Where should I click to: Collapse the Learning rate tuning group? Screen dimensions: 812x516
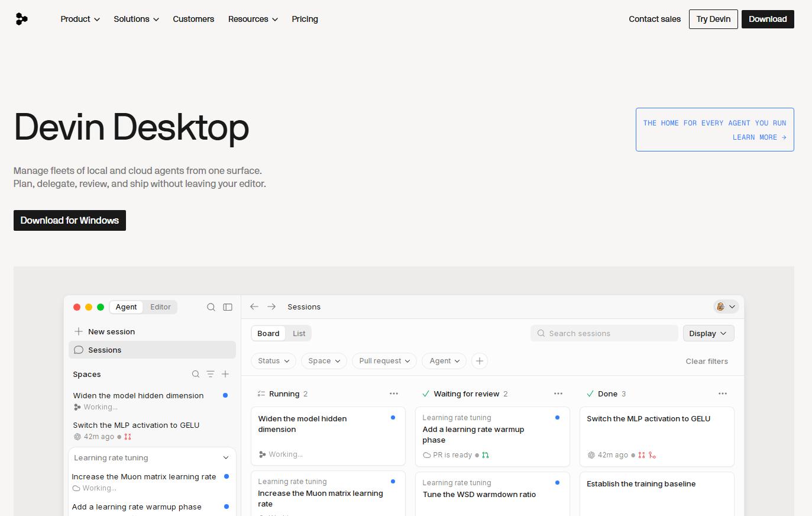(x=225, y=457)
